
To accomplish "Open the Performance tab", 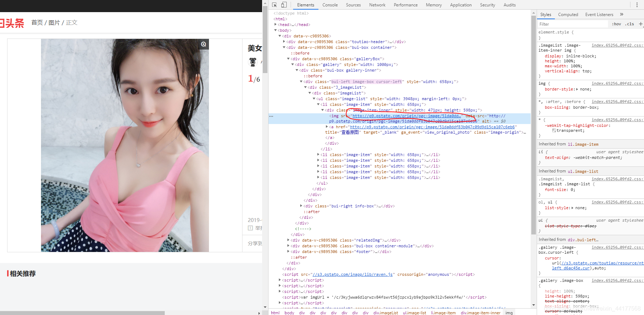I will coord(405,5).
